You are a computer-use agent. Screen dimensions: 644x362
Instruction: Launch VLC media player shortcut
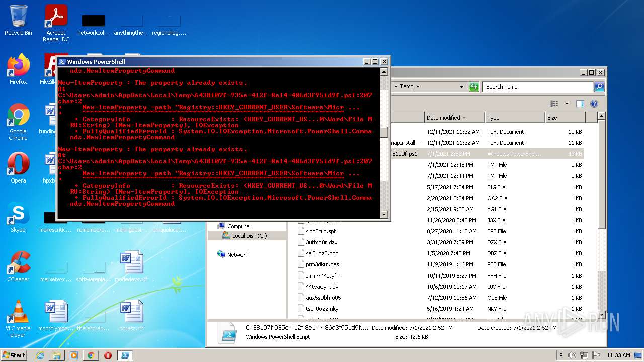pos(18,318)
